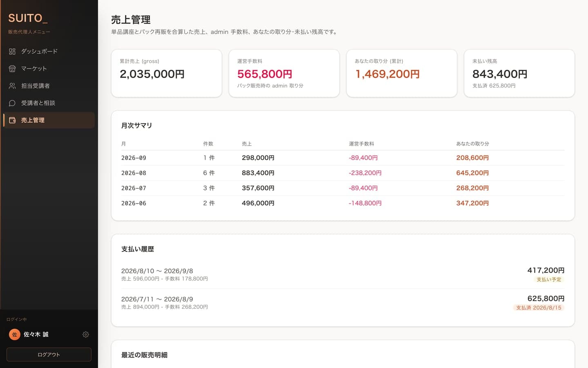Click the payment period 2026/8/10 〜 2026/9/8
This screenshot has height=368, width=588.
coord(157,271)
